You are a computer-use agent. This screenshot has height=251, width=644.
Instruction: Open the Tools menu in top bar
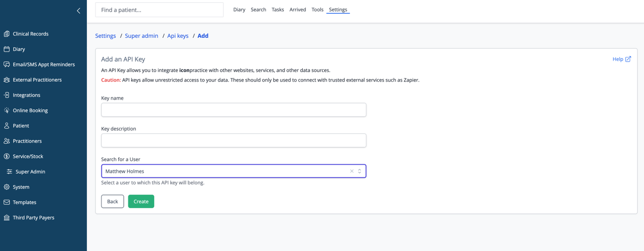click(317, 10)
